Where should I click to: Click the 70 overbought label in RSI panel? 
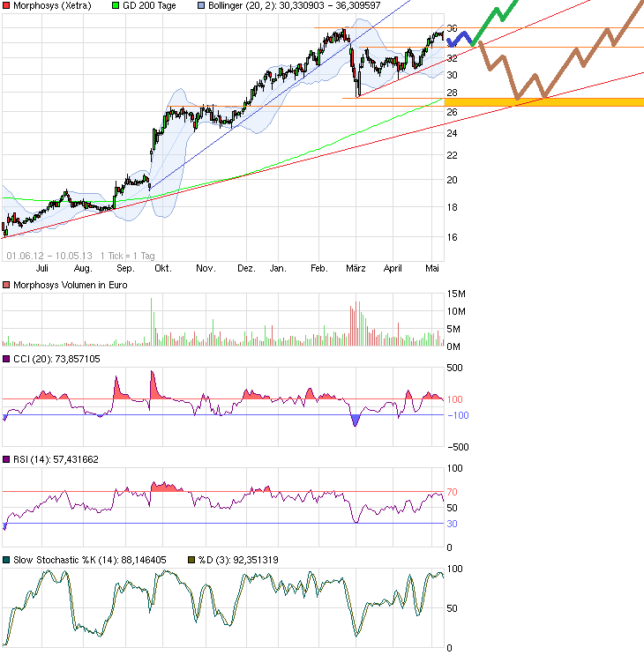click(x=453, y=491)
